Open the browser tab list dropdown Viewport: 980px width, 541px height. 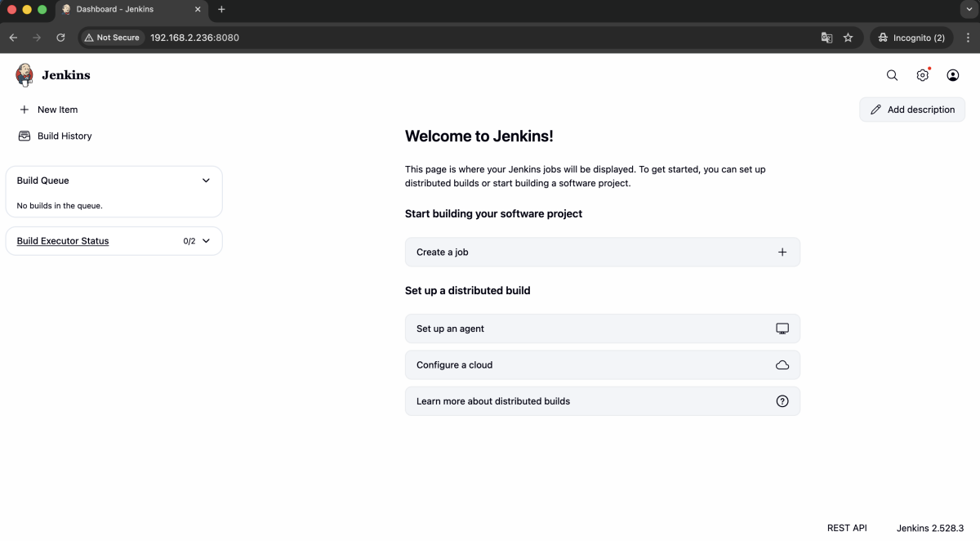pyautogui.click(x=968, y=9)
